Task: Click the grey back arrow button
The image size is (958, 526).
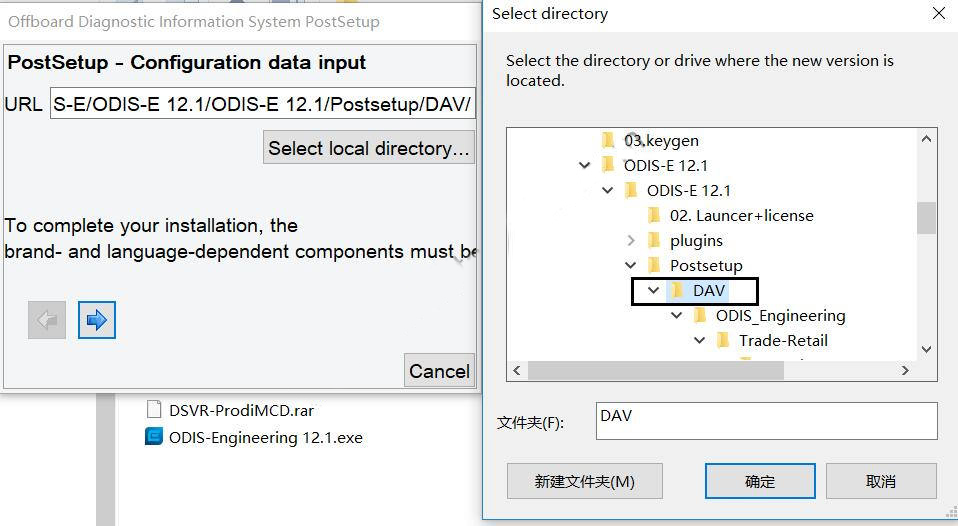Action: (x=47, y=320)
